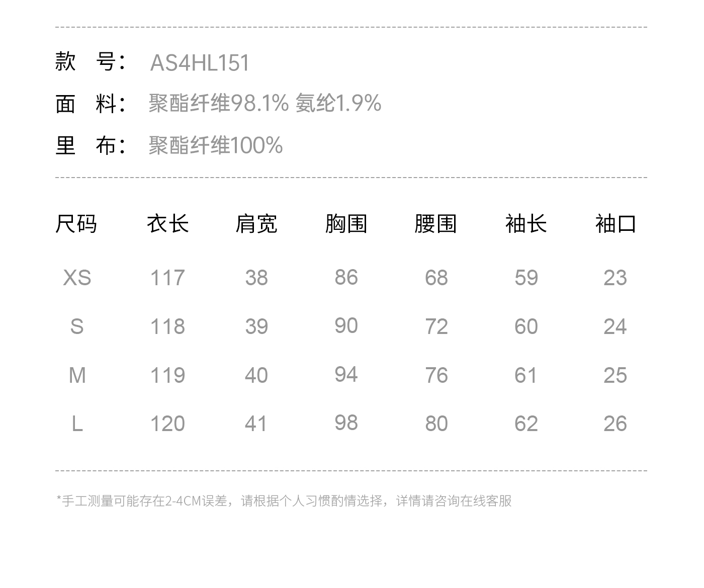Click the 里布 lining label
Screen dimensions: 704x588
click(90, 145)
